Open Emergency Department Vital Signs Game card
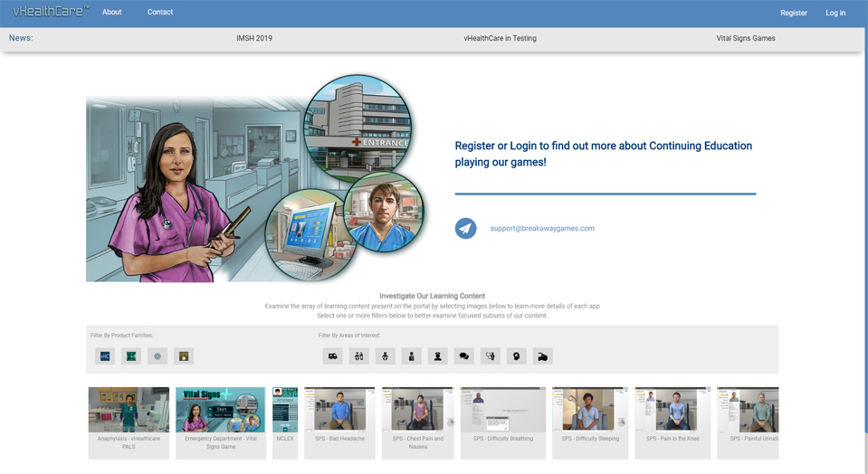 (x=220, y=422)
